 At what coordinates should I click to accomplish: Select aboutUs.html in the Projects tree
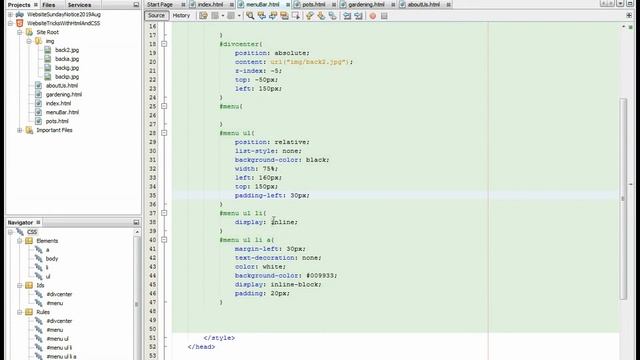(x=62, y=86)
